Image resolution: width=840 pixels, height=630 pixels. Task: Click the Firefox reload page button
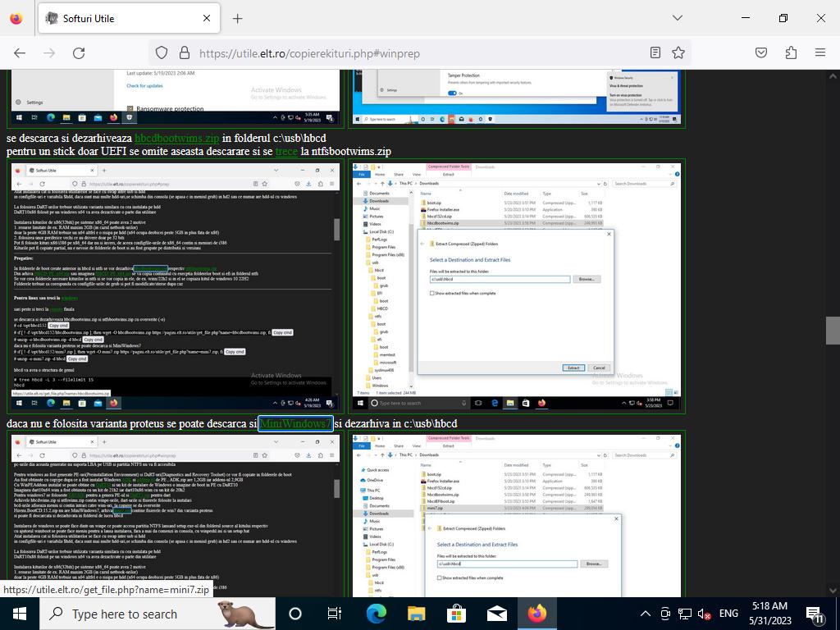coord(79,53)
